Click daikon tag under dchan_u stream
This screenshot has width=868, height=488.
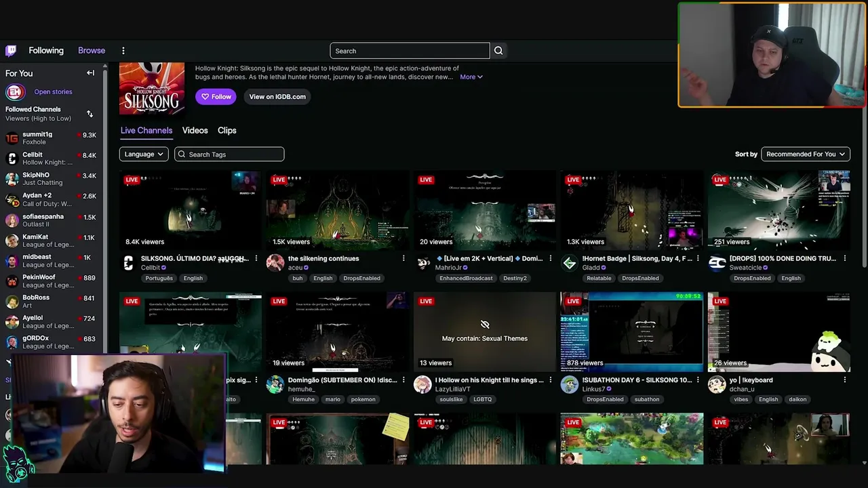coord(797,400)
